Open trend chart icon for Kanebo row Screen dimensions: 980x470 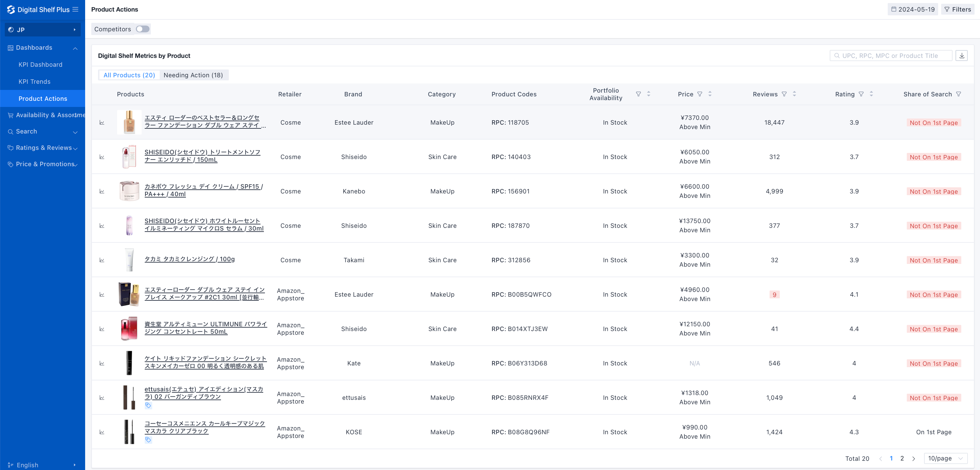tap(102, 191)
